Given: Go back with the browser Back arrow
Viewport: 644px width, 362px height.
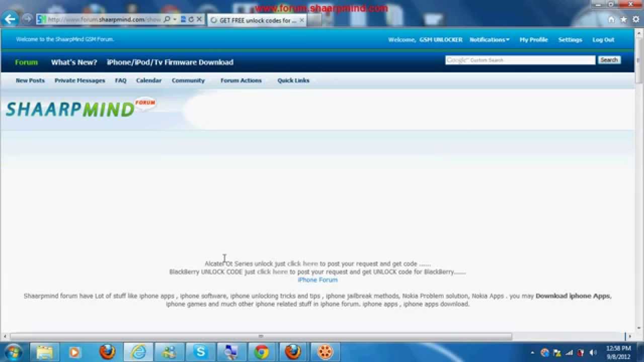Looking at the screenshot, I should coord(10,20).
